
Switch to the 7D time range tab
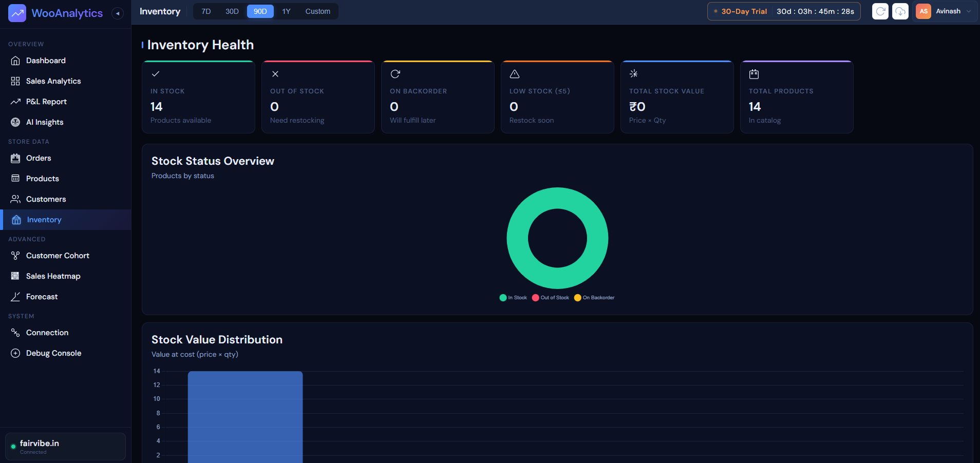click(206, 11)
